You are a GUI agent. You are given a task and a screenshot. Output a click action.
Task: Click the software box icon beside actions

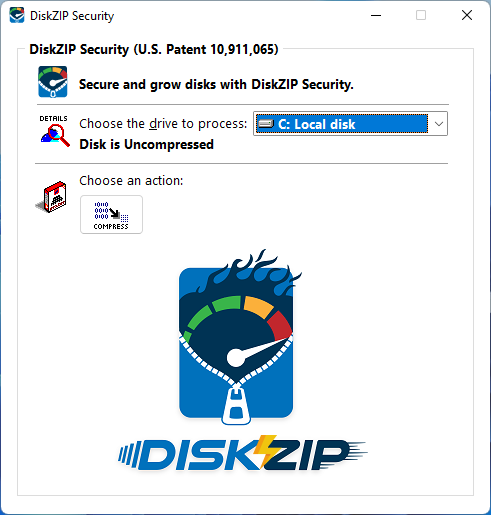(52, 197)
